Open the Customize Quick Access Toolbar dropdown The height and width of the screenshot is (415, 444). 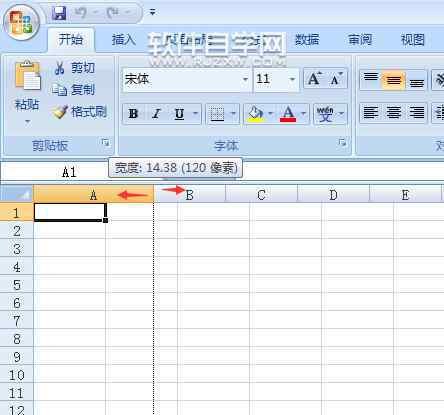tap(152, 13)
